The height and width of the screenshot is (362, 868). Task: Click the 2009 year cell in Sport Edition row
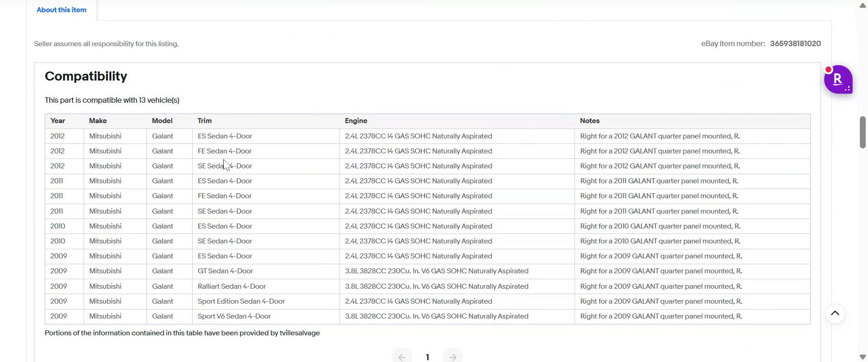click(x=65, y=301)
